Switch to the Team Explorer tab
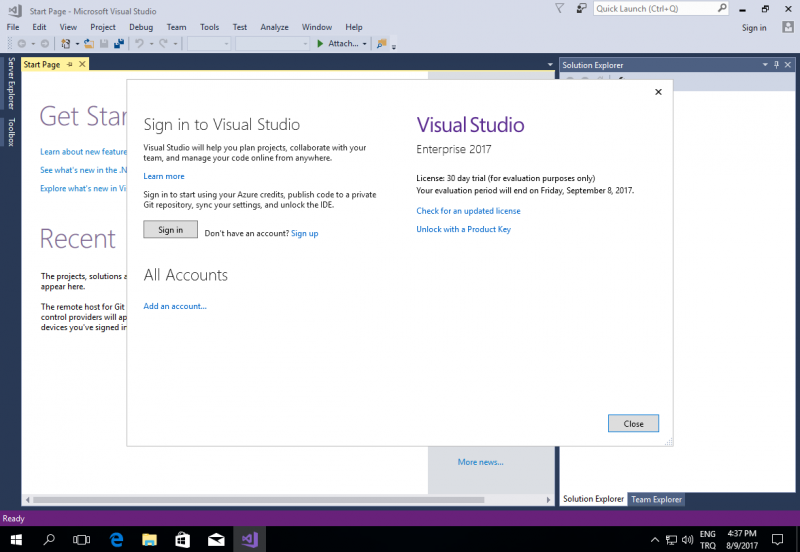Screen dimensions: 800x552 [x=656, y=499]
